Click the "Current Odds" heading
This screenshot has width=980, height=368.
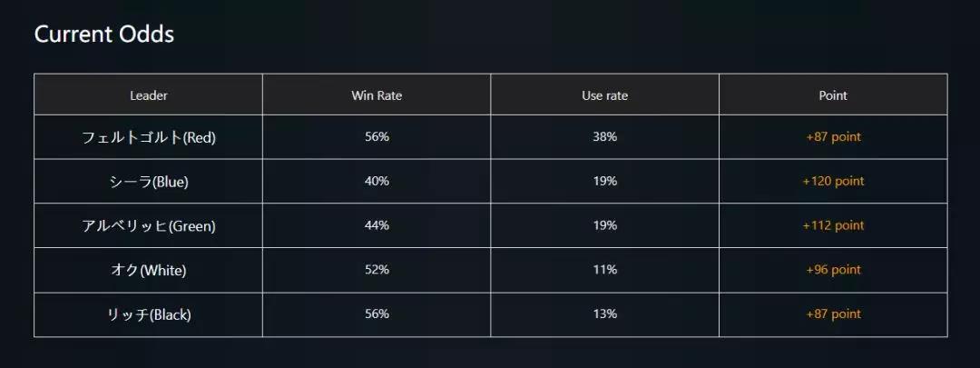point(104,35)
